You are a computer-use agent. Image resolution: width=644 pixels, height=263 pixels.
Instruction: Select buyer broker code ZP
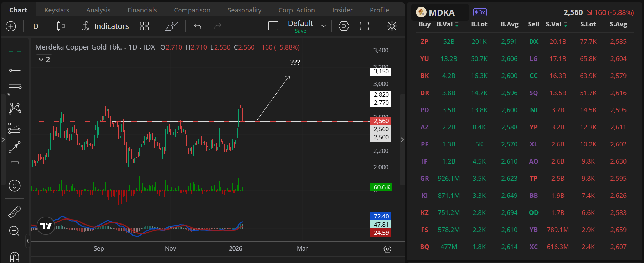(424, 42)
